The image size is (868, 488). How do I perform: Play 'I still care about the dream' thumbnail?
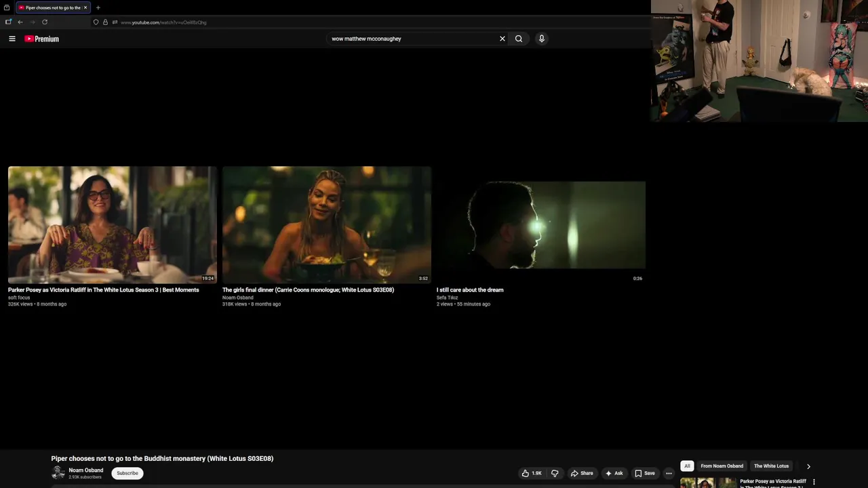(541, 225)
